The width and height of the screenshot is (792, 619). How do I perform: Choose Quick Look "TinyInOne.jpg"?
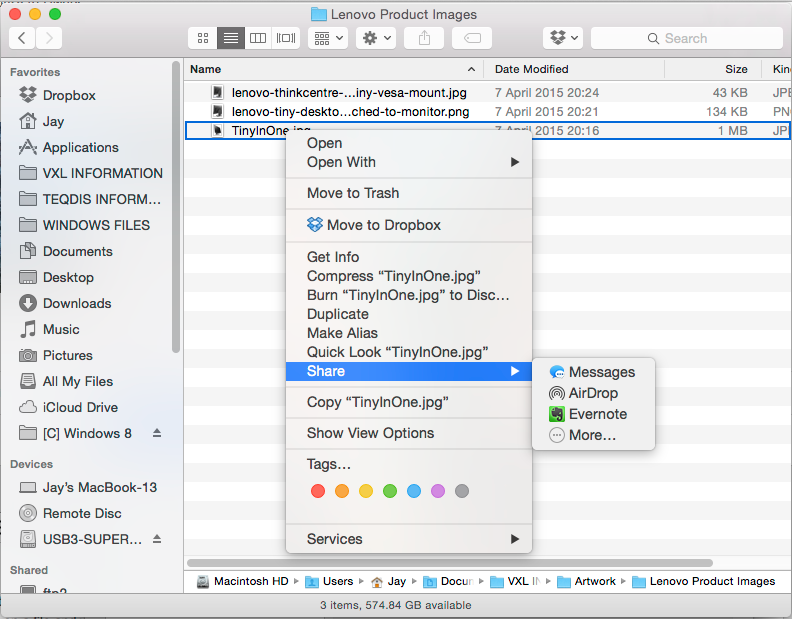pyautogui.click(x=409, y=352)
